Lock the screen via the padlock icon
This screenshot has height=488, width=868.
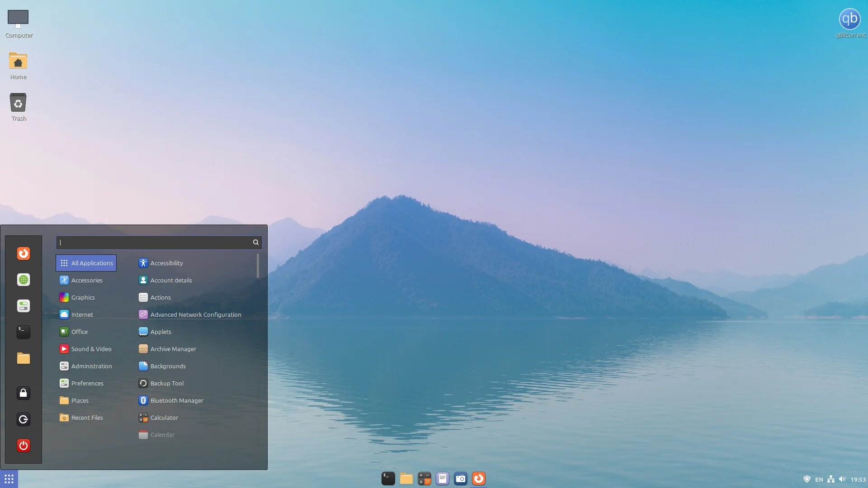(x=23, y=393)
